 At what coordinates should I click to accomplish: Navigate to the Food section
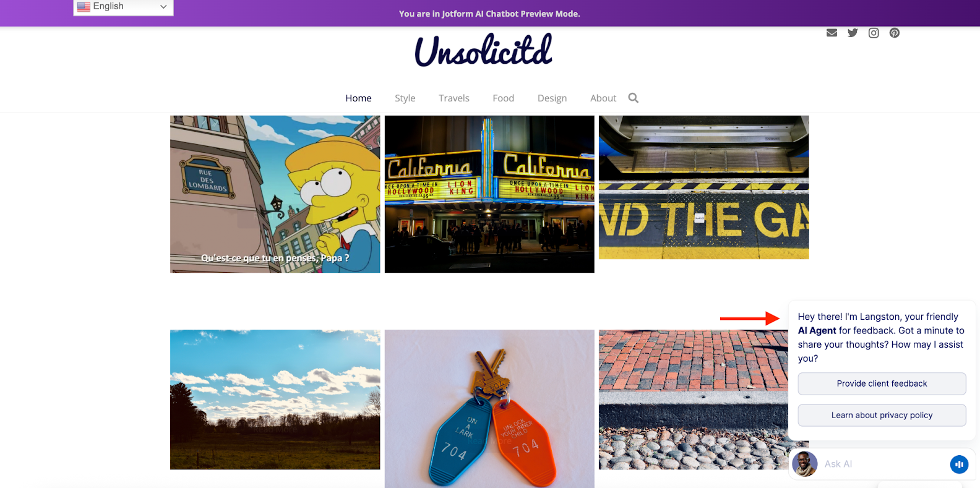coord(503,98)
